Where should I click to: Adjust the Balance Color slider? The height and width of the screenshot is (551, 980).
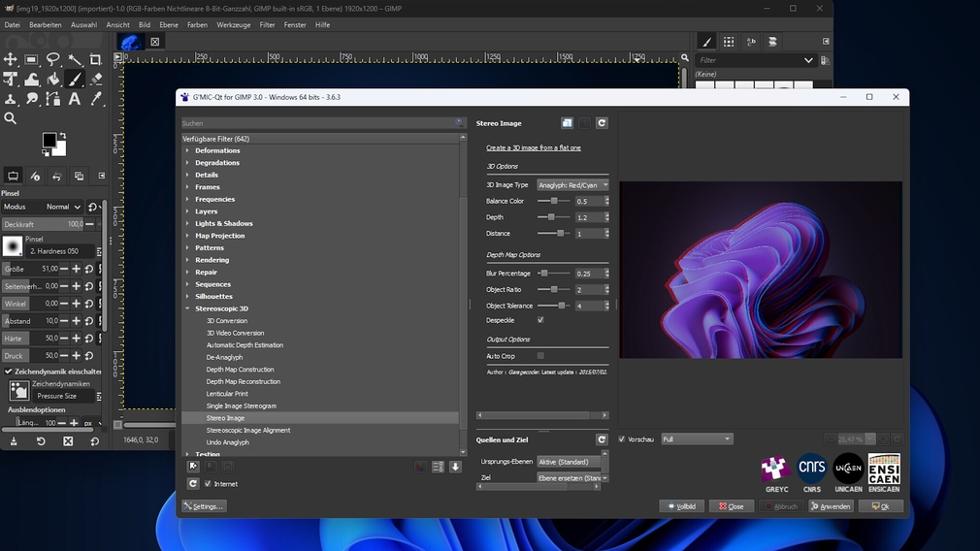[x=554, y=201]
